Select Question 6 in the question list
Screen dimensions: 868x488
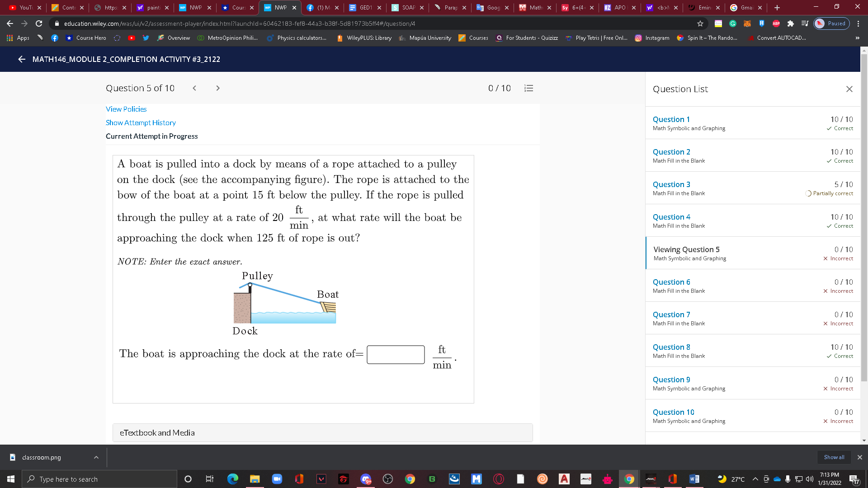[x=671, y=282]
